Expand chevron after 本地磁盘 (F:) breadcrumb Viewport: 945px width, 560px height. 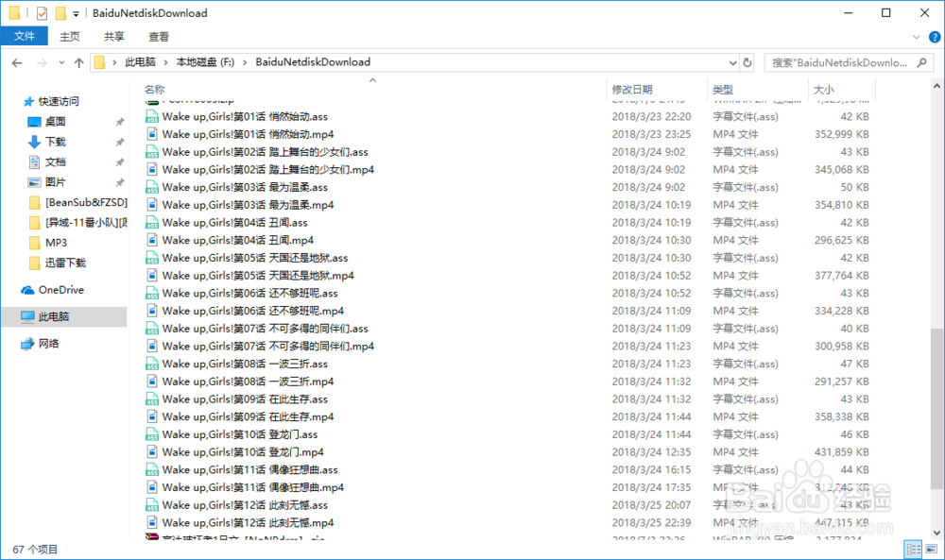click(245, 62)
